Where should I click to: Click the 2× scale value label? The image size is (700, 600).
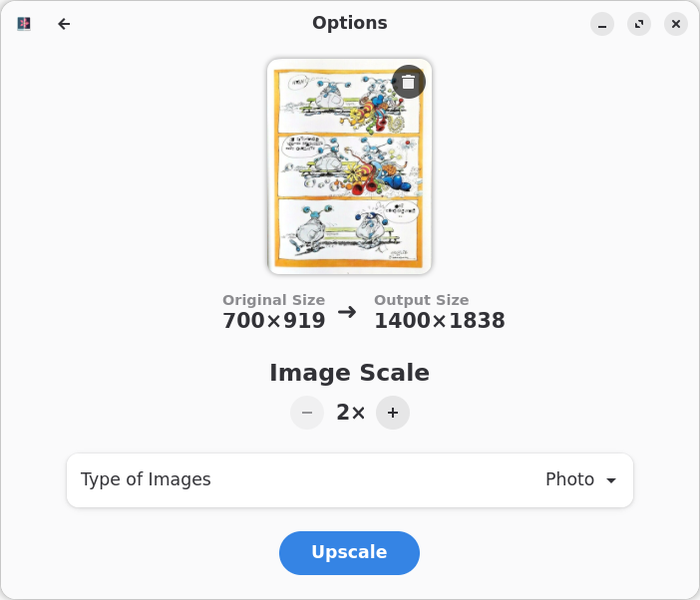(350, 413)
